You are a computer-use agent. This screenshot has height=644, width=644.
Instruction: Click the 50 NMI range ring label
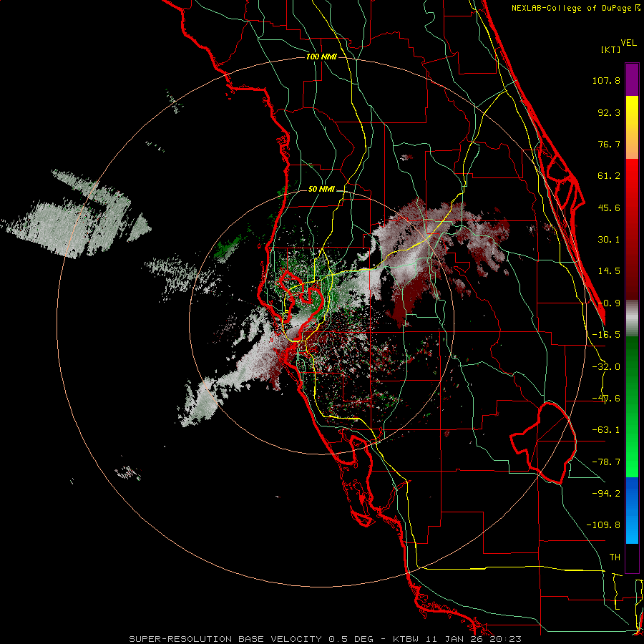click(321, 190)
